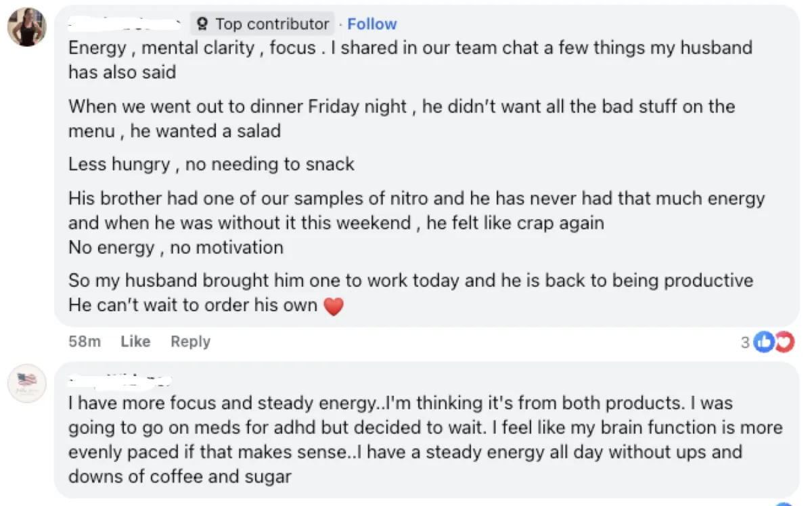The height and width of the screenshot is (506, 812).
Task: Click the "Top contributor" badge label
Action: click(271, 24)
